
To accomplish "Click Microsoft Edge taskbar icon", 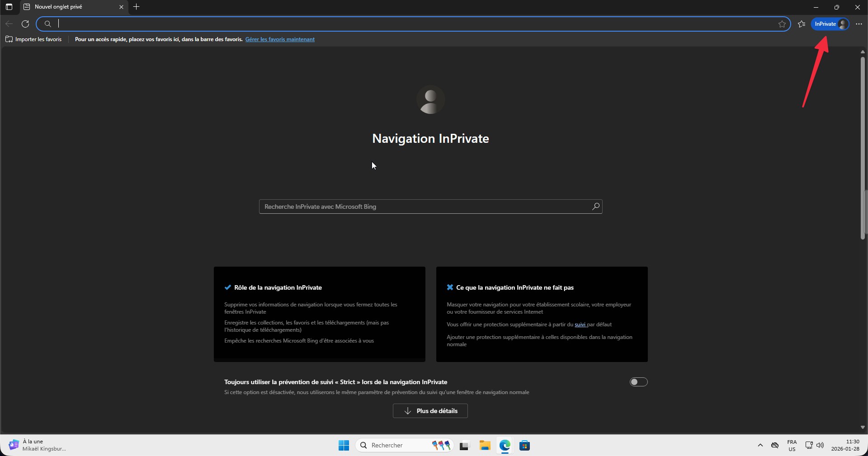I will (x=505, y=445).
